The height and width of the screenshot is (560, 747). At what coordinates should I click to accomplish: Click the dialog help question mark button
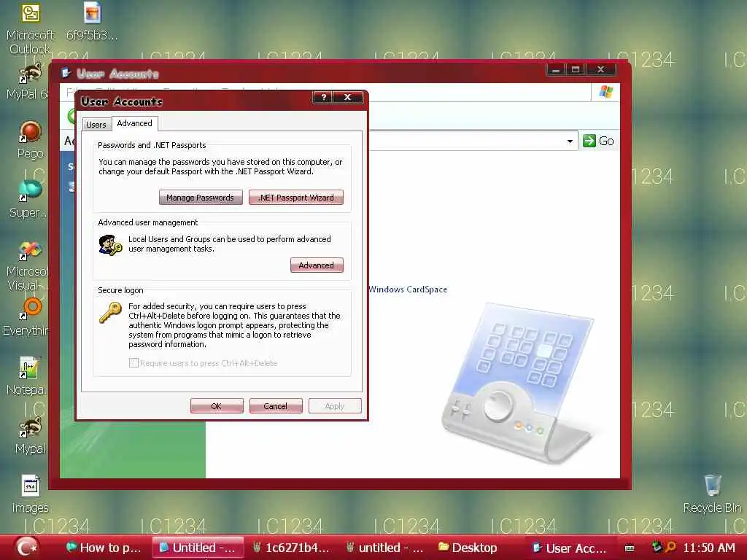click(323, 97)
